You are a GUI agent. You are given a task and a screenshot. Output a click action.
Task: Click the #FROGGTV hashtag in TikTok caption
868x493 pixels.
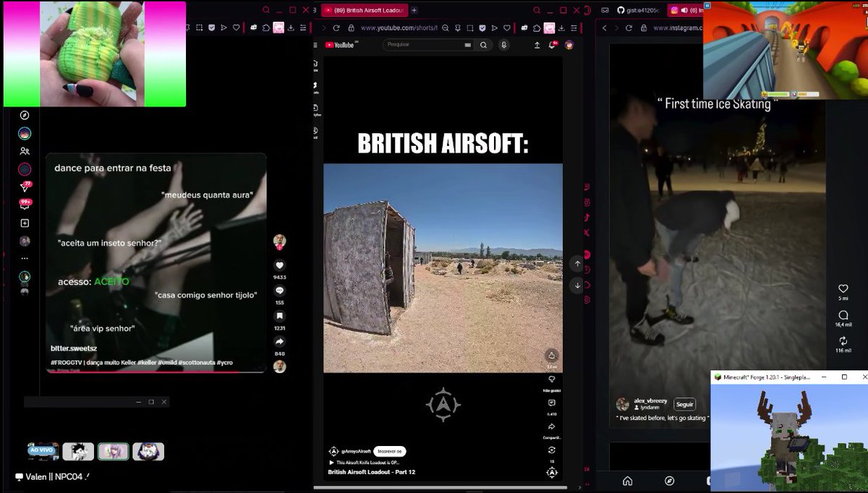66,361
